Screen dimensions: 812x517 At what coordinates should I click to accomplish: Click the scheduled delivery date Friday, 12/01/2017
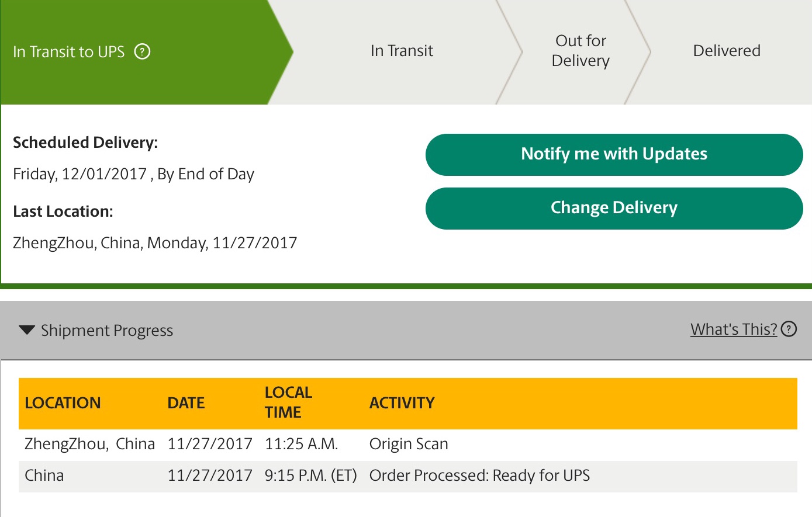80,174
